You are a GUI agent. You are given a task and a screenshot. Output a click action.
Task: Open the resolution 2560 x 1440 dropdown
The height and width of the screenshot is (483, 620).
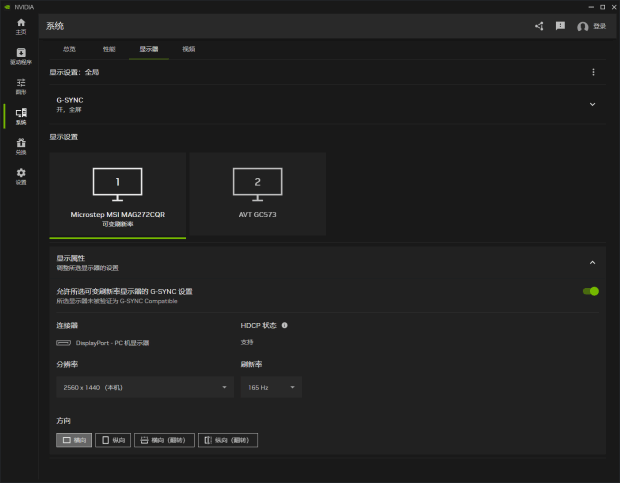(x=145, y=387)
